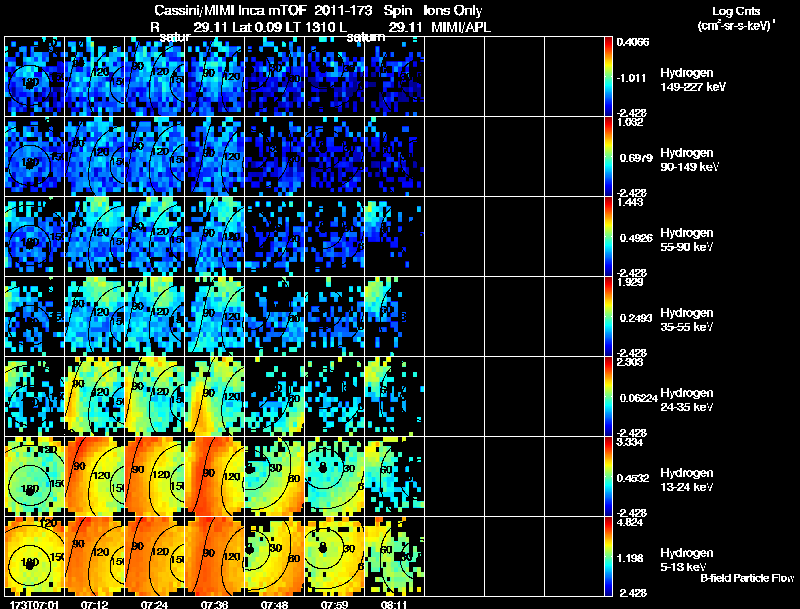
Task: Select the 13-24 keV image at 07:12
Action: pyautogui.click(x=94, y=477)
